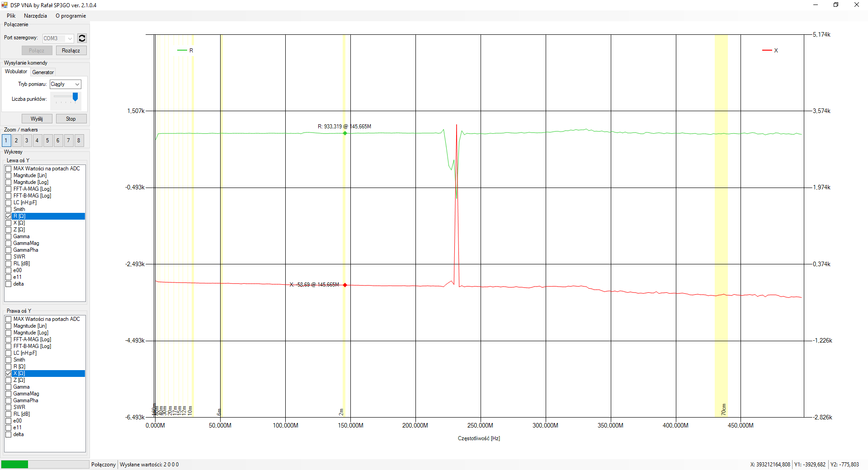Image resolution: width=868 pixels, height=470 pixels.
Task: Open the Narzędzia menu
Action: (x=35, y=16)
